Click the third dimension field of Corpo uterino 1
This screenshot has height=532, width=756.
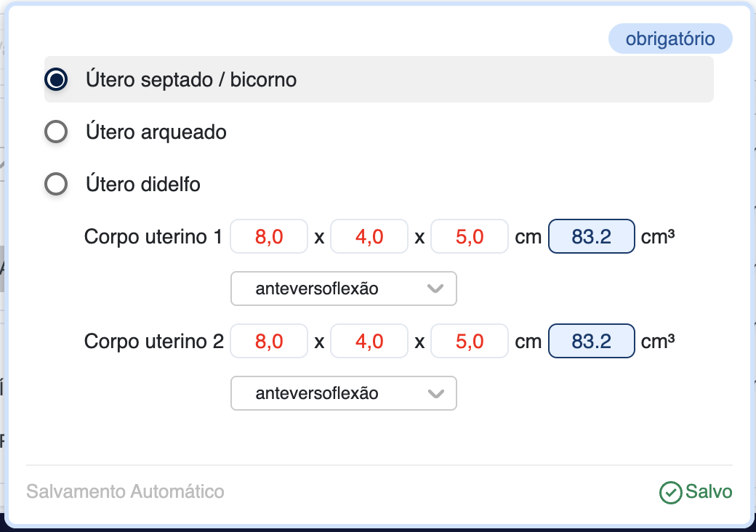coord(470,237)
